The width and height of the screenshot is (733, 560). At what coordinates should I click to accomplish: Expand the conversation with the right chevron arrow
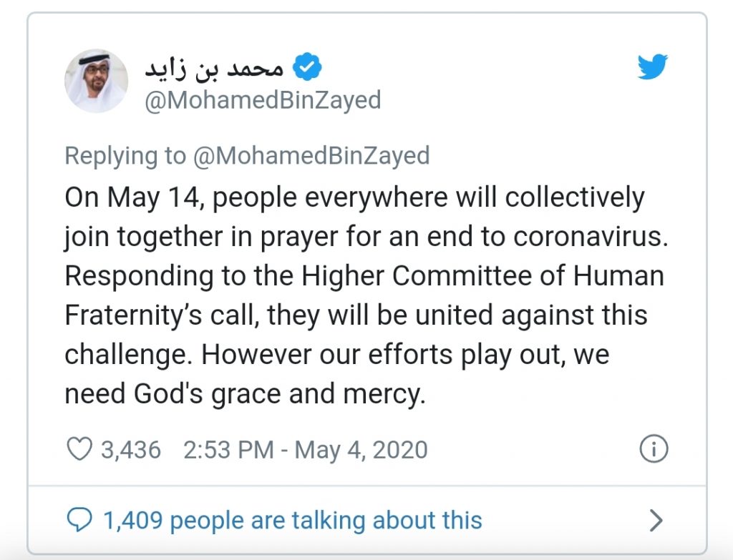point(656,521)
